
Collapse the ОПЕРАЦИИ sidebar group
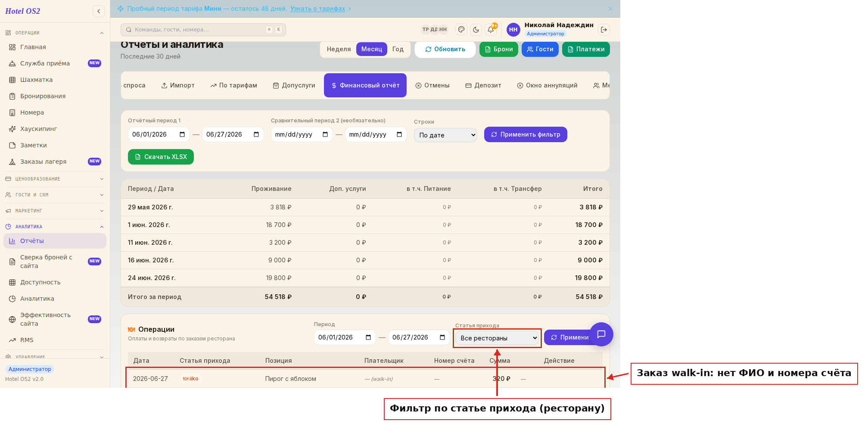point(55,33)
